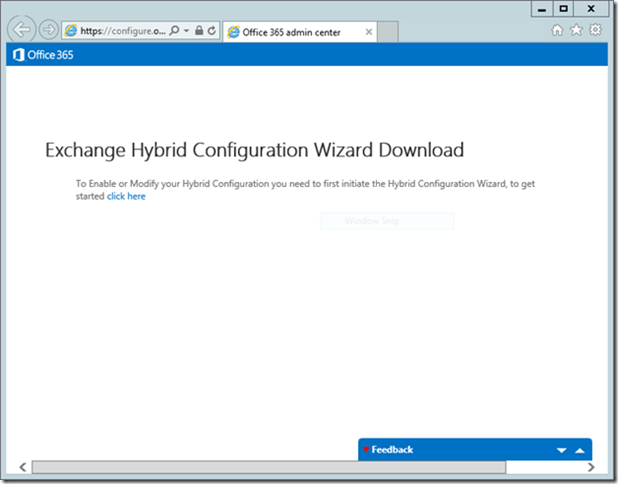The image size is (618, 484).
Task: Refresh the page with reload icon
Action: point(212,30)
